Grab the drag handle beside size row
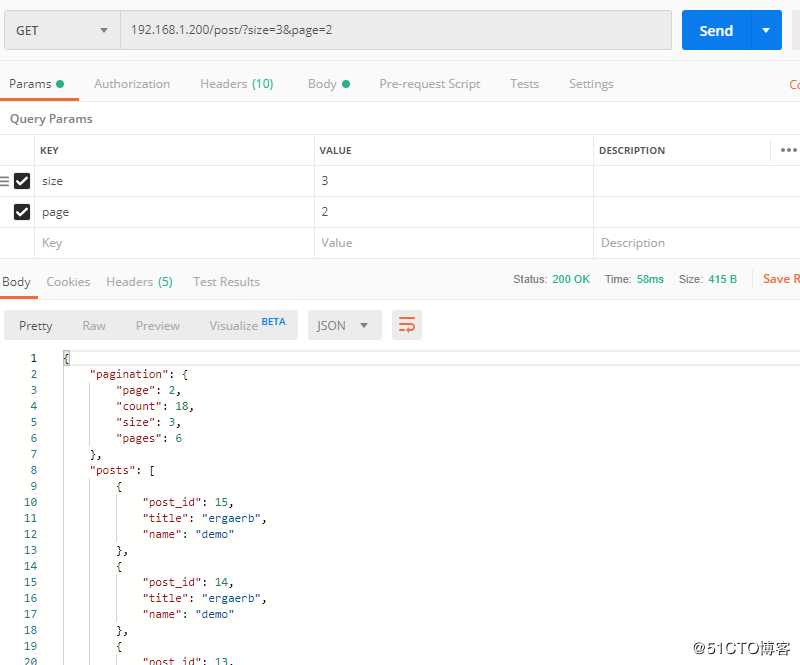This screenshot has width=800, height=665. pyautogui.click(x=5, y=181)
